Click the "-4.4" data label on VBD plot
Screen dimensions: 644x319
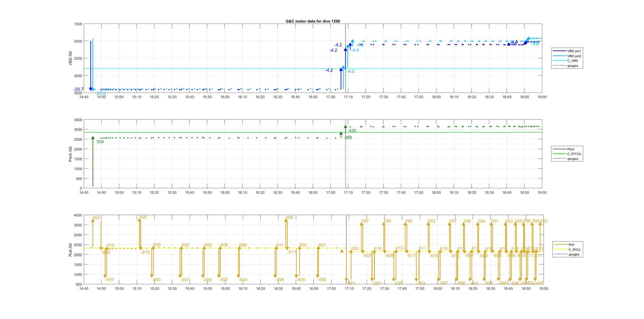(x=355, y=50)
